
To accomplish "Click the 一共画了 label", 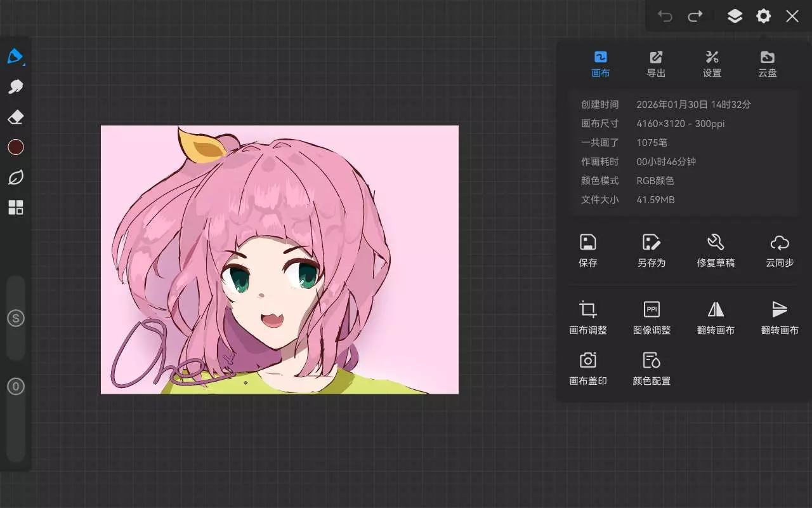I will pyautogui.click(x=599, y=142).
